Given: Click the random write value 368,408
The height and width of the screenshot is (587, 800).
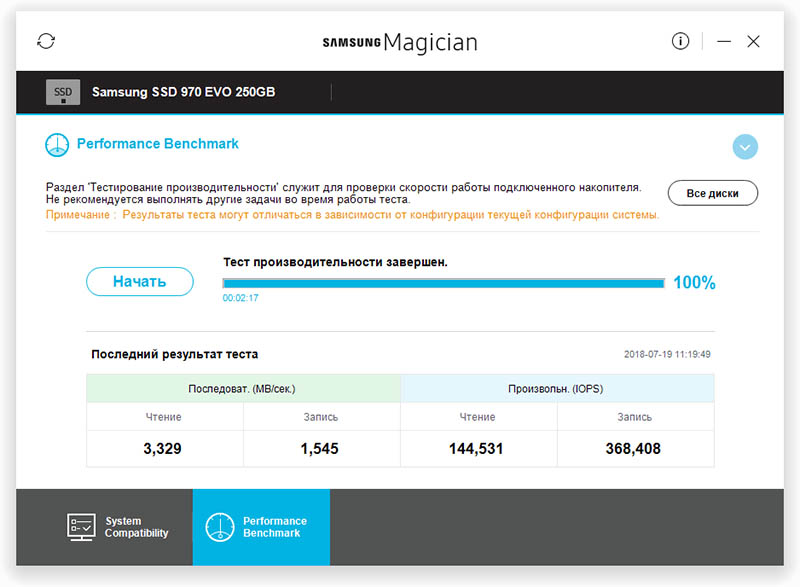Looking at the screenshot, I should pos(633,449).
